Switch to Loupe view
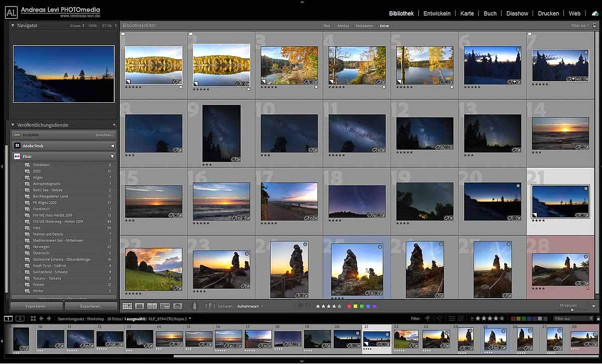Viewport: 602px width, 364px height. (139, 306)
